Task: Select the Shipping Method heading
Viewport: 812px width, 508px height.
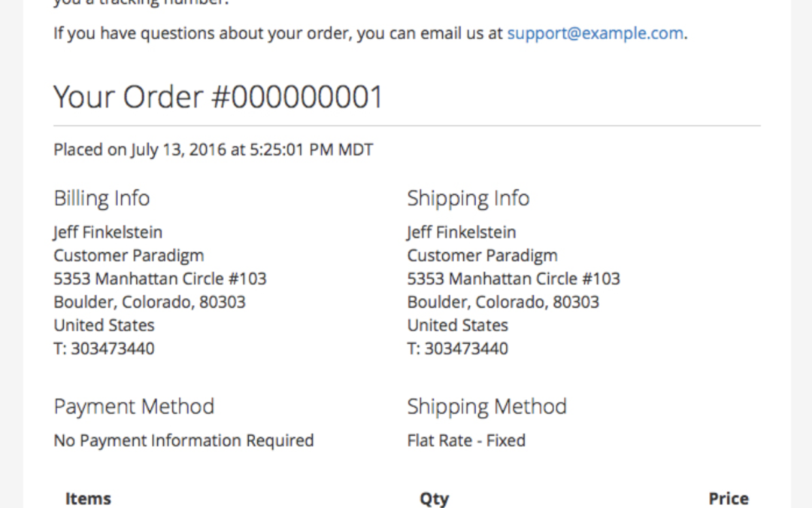Action: point(486,407)
